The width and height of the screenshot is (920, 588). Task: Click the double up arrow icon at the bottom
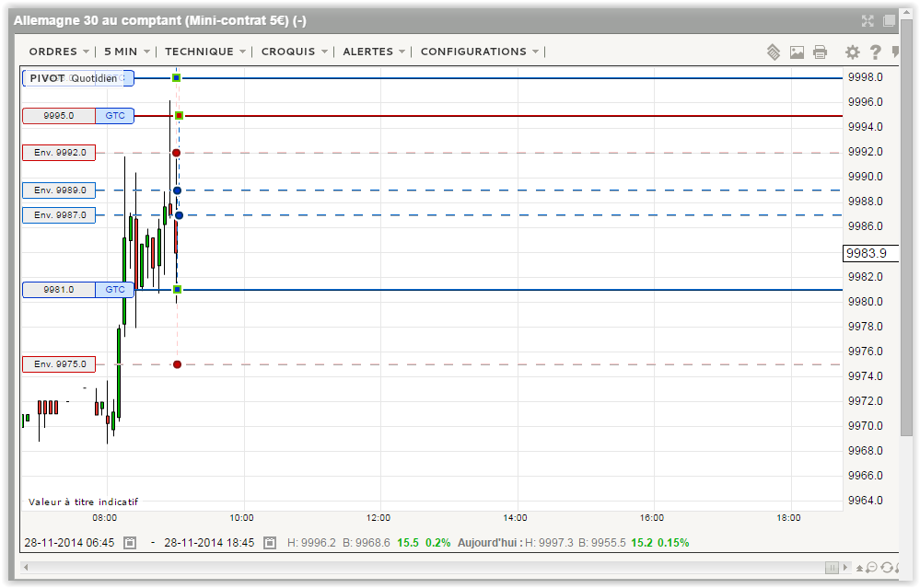pos(859,568)
